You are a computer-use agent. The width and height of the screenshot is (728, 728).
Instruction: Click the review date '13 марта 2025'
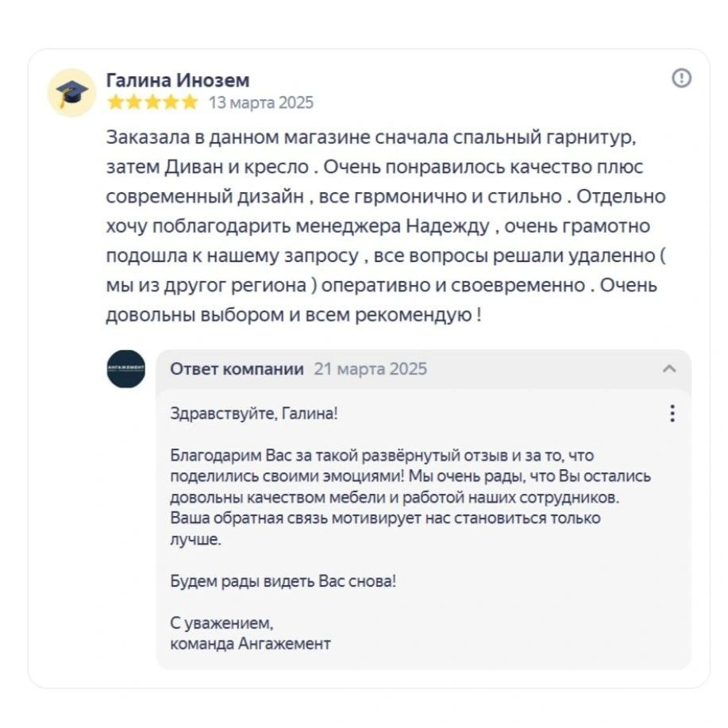coord(261,102)
